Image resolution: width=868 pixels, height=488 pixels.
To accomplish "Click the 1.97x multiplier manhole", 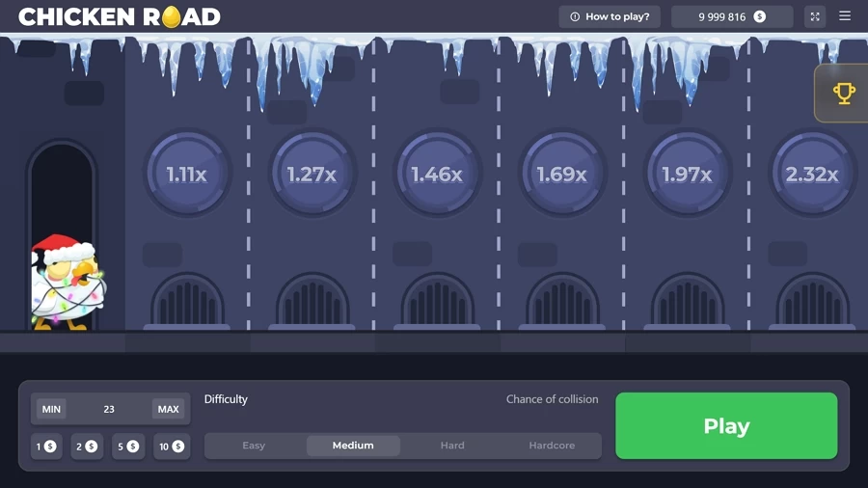I will (687, 174).
